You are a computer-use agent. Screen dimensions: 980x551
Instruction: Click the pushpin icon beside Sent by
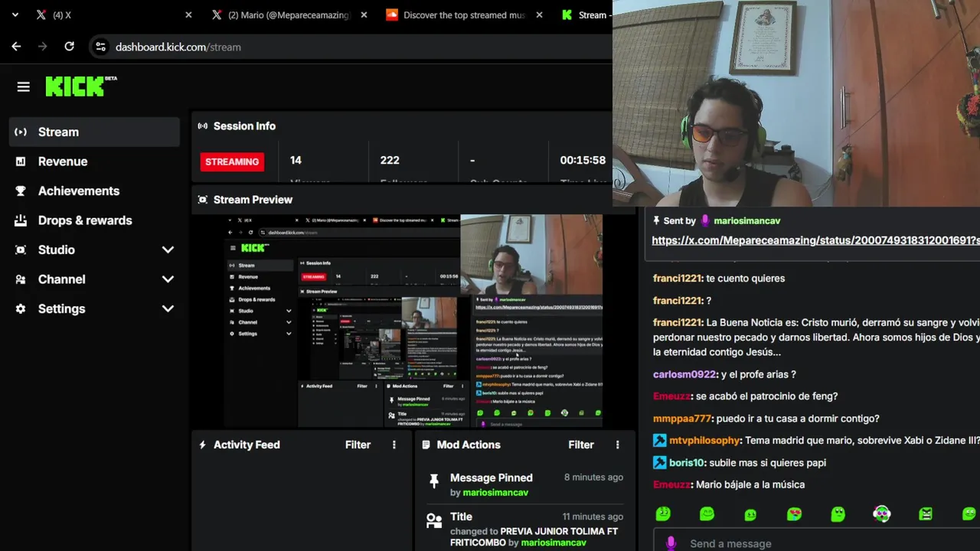coord(656,220)
